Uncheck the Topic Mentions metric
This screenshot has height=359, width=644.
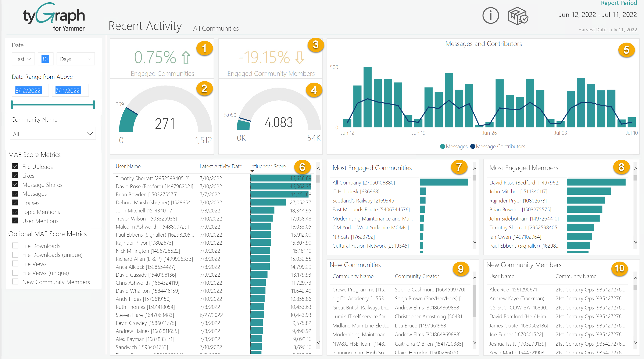click(x=15, y=212)
